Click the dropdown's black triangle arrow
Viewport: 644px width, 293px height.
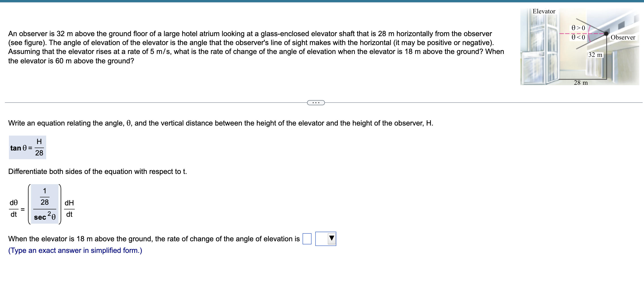(x=332, y=239)
